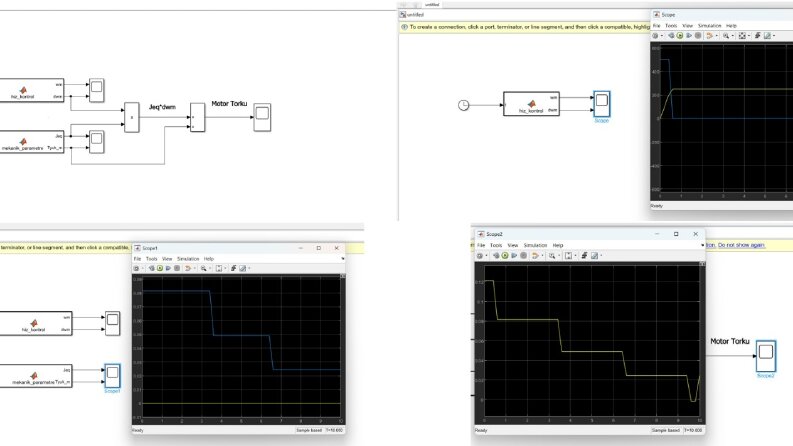This screenshot has width=793, height=446.
Task: Toggle Cursor Measurements icon in Scope2
Action: click(x=595, y=255)
